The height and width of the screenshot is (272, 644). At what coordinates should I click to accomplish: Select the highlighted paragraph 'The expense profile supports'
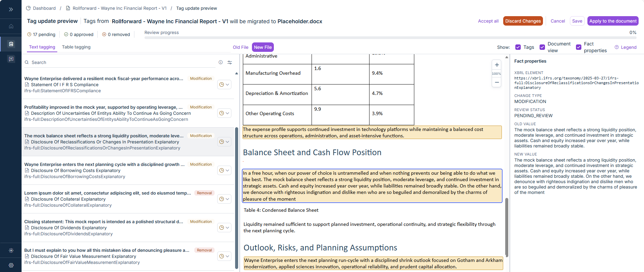click(x=372, y=132)
